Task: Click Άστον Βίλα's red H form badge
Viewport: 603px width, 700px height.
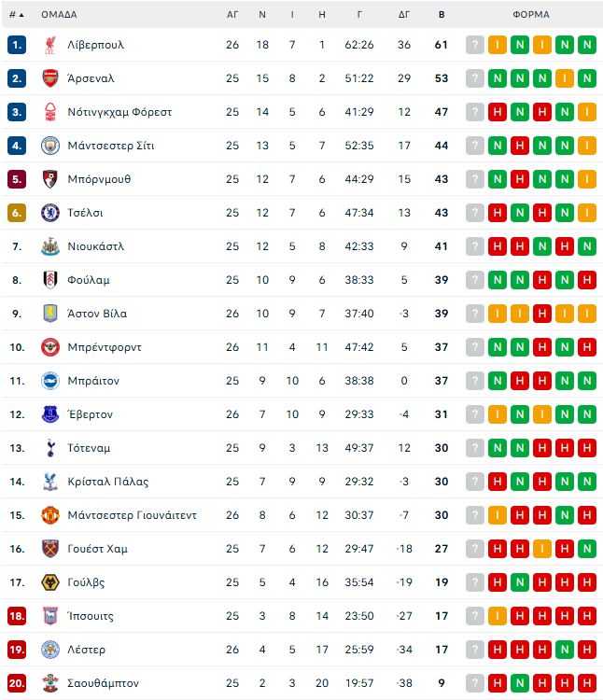Action: pyautogui.click(x=541, y=314)
